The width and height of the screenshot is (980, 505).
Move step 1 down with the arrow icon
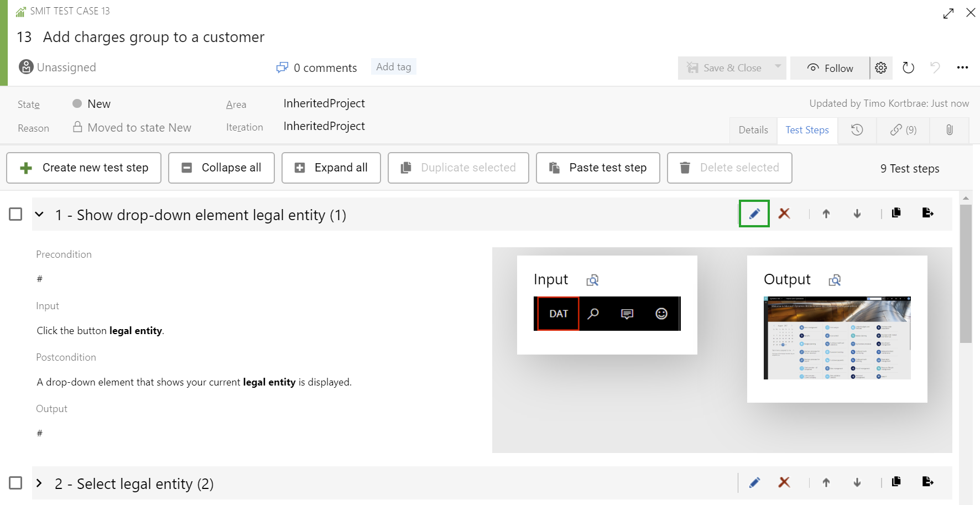point(857,214)
